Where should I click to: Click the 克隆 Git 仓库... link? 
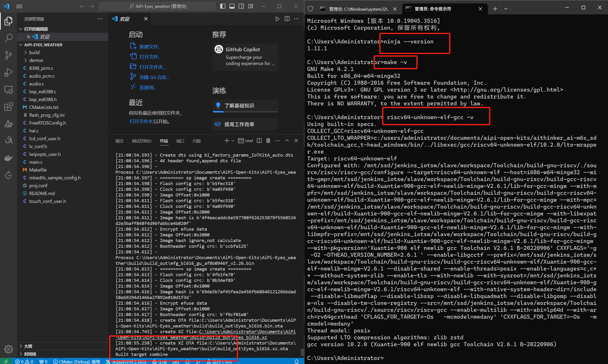(x=154, y=77)
